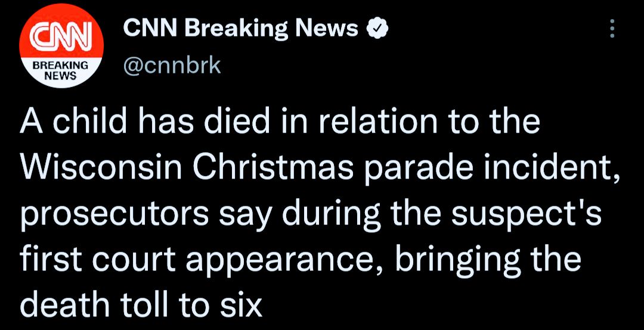Click the word "CNN" in account name
Image resolution: width=644 pixels, height=330 pixels.
145,29
